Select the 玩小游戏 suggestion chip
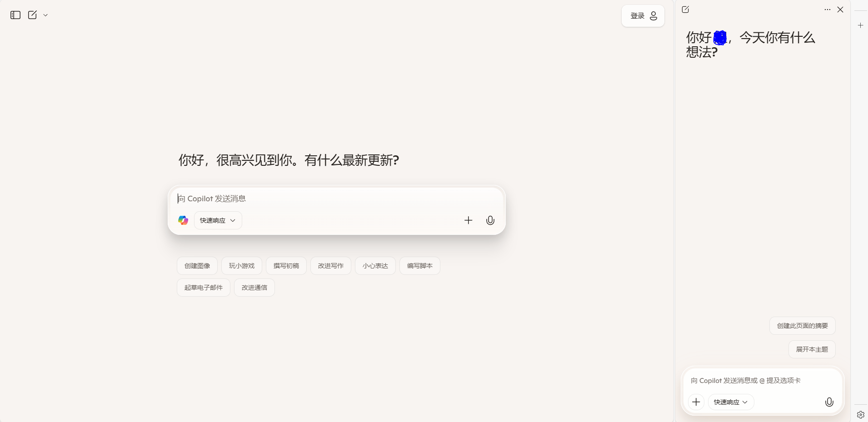868x422 pixels. coord(241,266)
